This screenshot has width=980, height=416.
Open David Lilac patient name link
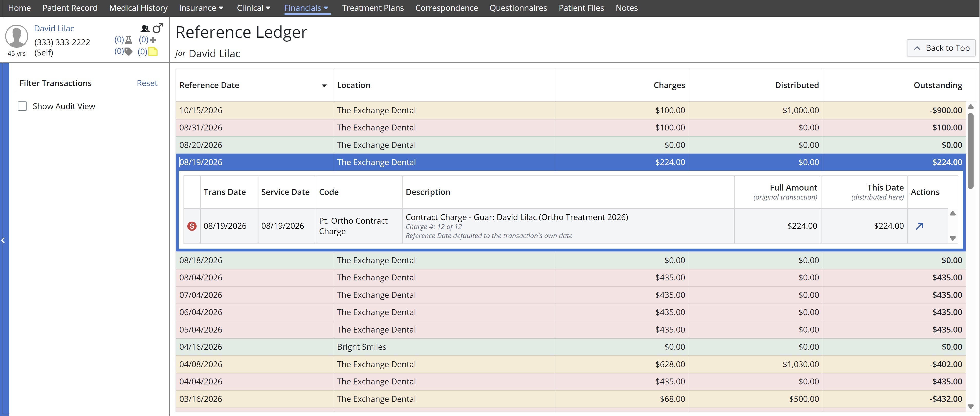pos(54,29)
